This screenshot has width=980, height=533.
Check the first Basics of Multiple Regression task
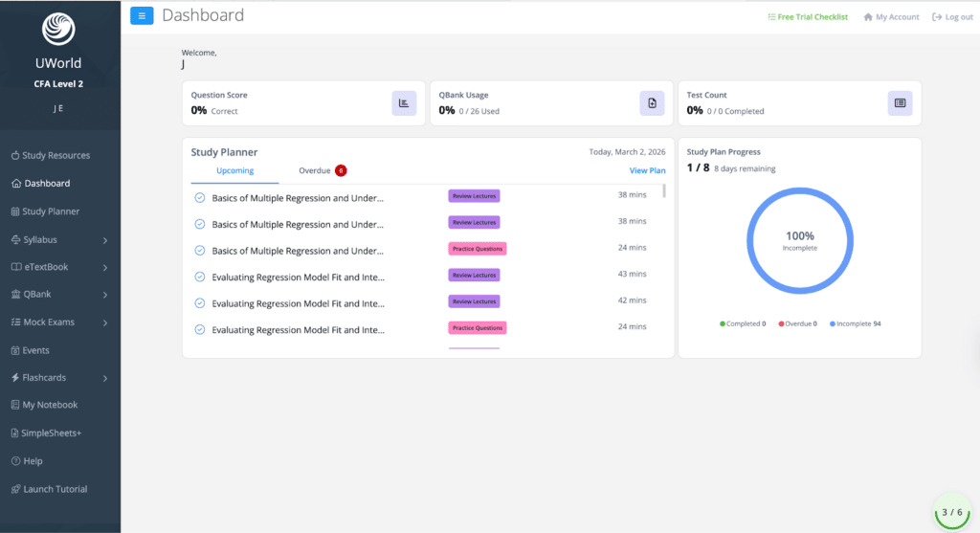(200, 198)
